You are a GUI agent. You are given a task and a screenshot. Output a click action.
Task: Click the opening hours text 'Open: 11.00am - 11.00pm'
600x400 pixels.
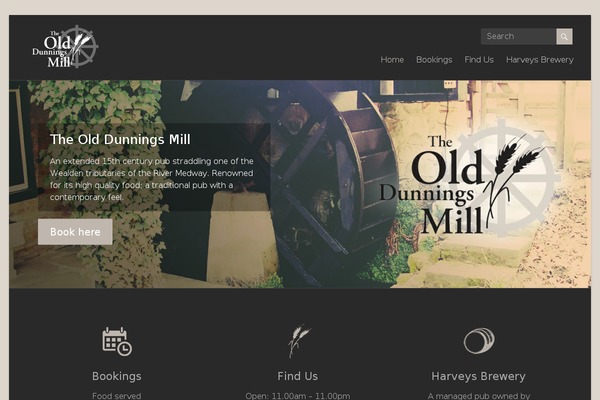(298, 396)
